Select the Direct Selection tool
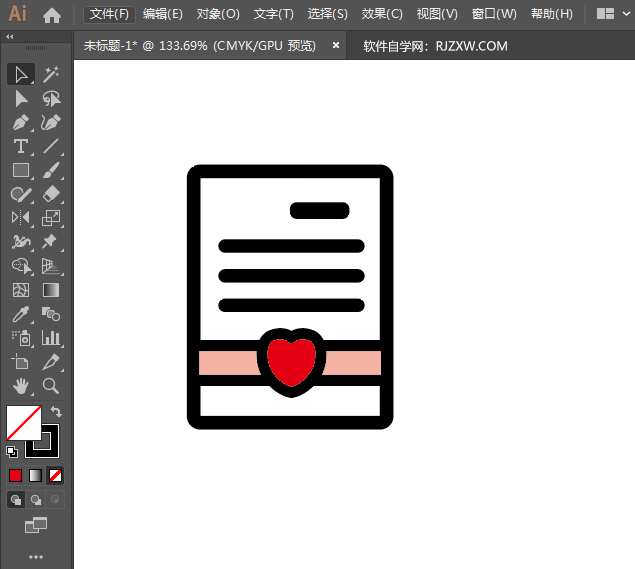Viewport: 635px width, 569px height. point(21,98)
